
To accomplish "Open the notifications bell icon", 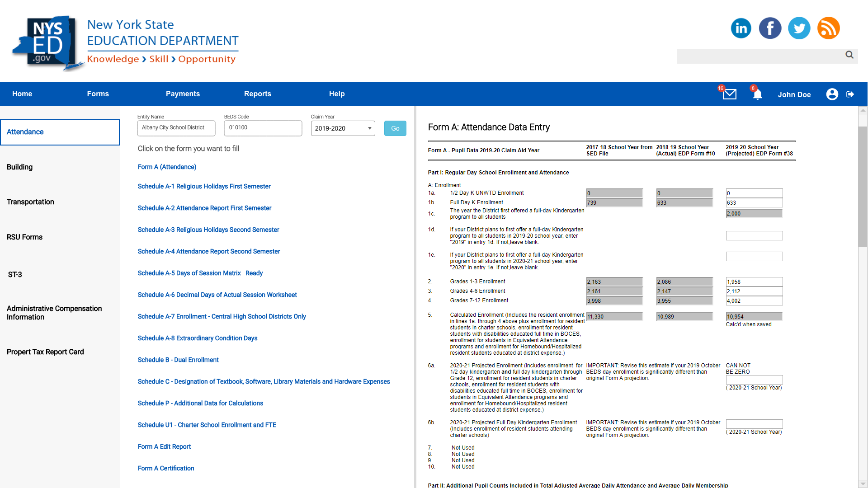I will click(x=758, y=94).
